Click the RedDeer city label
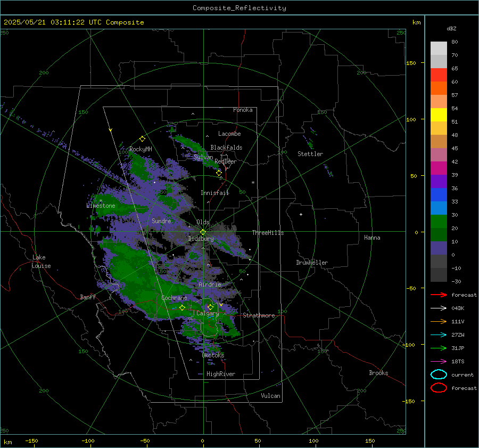The image size is (479, 448). (x=226, y=161)
